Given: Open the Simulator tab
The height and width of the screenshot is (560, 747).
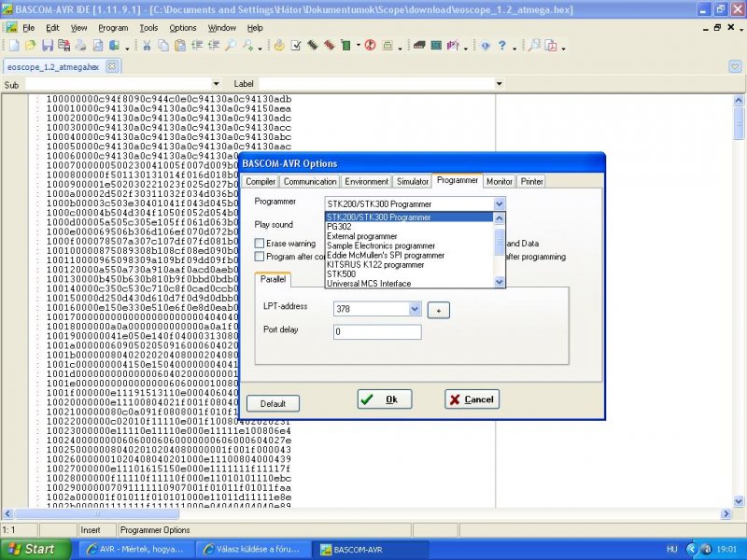Looking at the screenshot, I should pos(413,181).
